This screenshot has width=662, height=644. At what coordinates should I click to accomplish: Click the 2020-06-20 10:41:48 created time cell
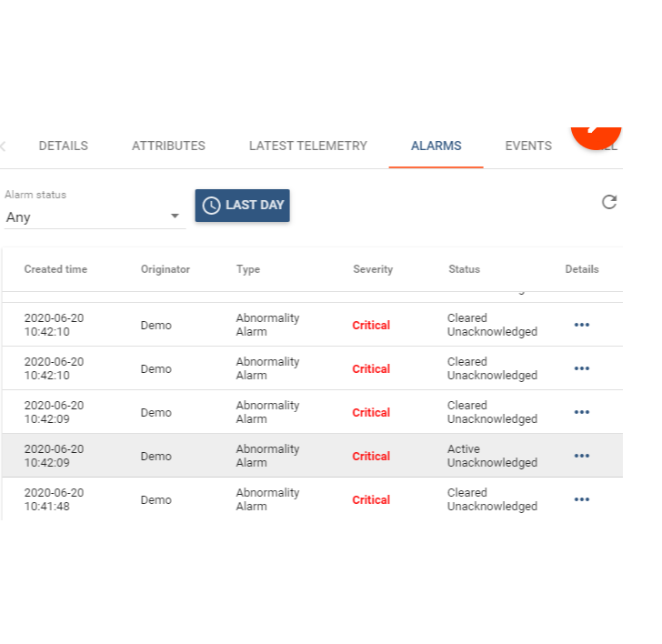pyautogui.click(x=54, y=499)
